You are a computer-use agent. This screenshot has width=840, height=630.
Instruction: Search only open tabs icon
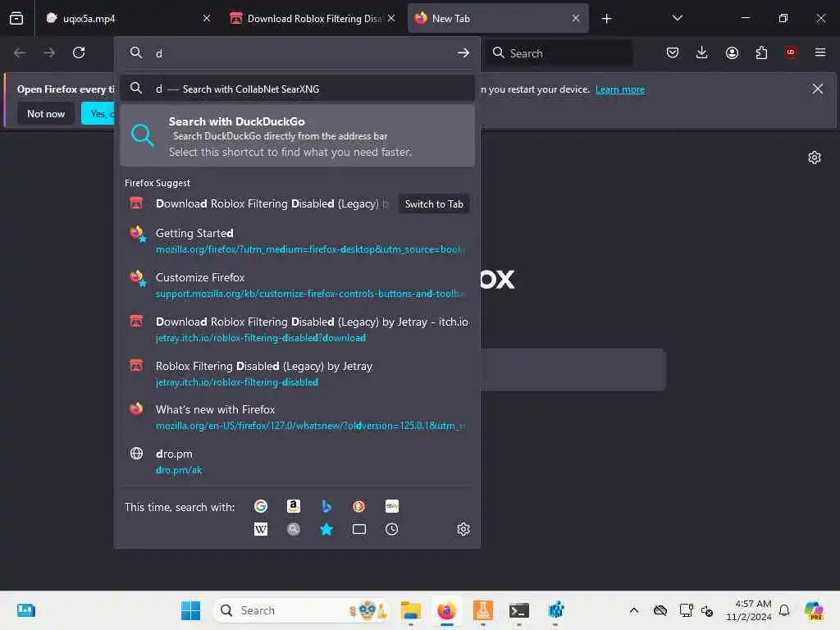click(359, 529)
